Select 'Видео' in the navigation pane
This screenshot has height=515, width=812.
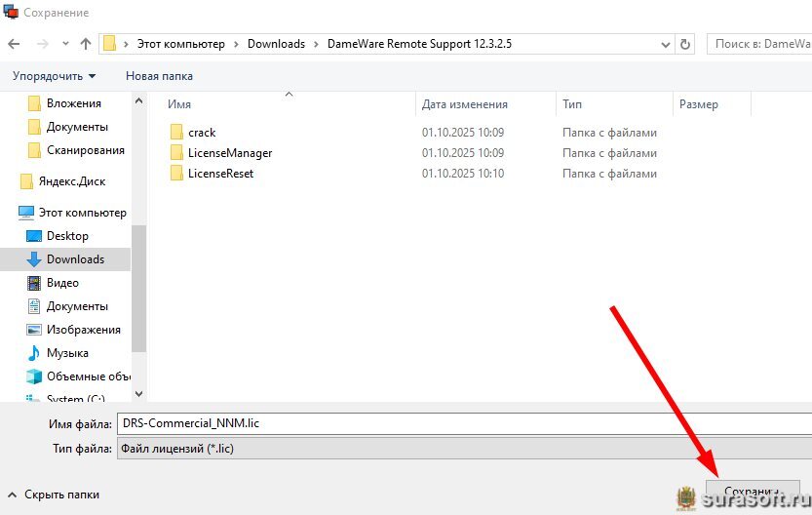pyautogui.click(x=62, y=283)
